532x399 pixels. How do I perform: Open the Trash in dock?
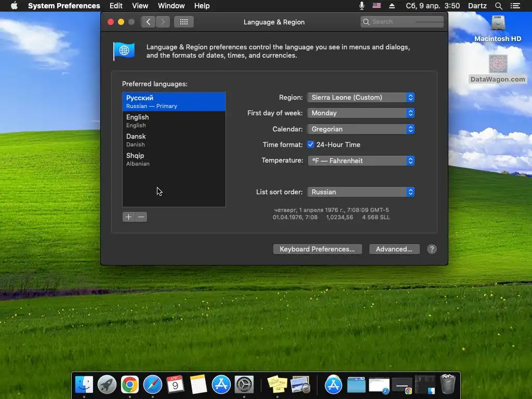point(447,384)
